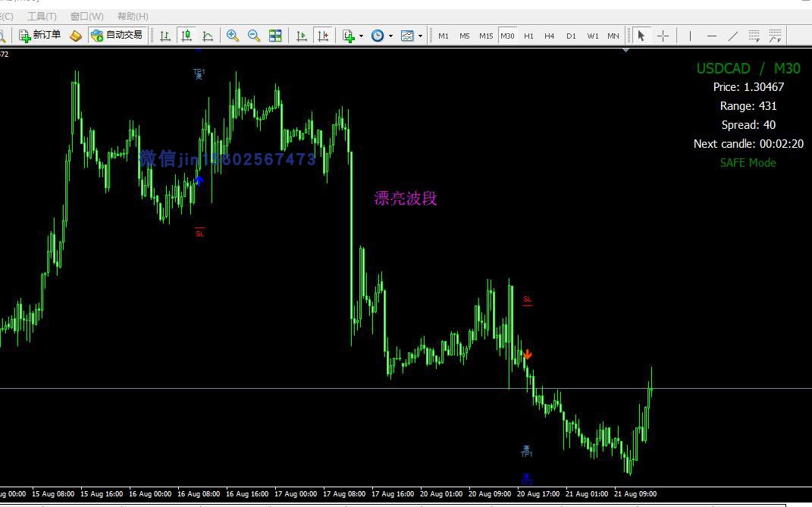The height and width of the screenshot is (507, 812).
Task: Open the periods clock icon
Action: click(x=378, y=36)
